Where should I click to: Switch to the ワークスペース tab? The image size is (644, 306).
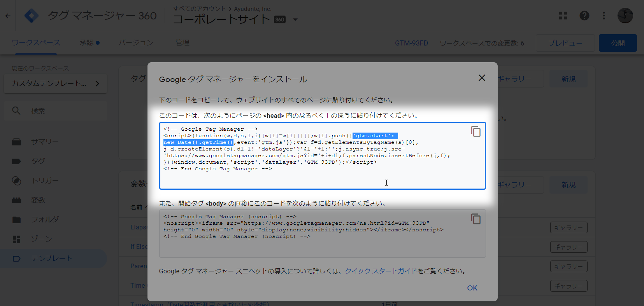pyautogui.click(x=36, y=43)
